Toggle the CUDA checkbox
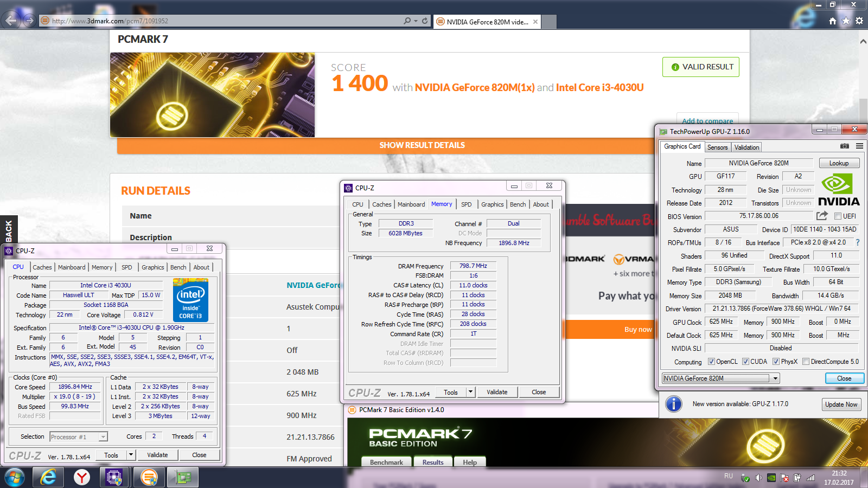The image size is (868, 488). click(x=745, y=362)
